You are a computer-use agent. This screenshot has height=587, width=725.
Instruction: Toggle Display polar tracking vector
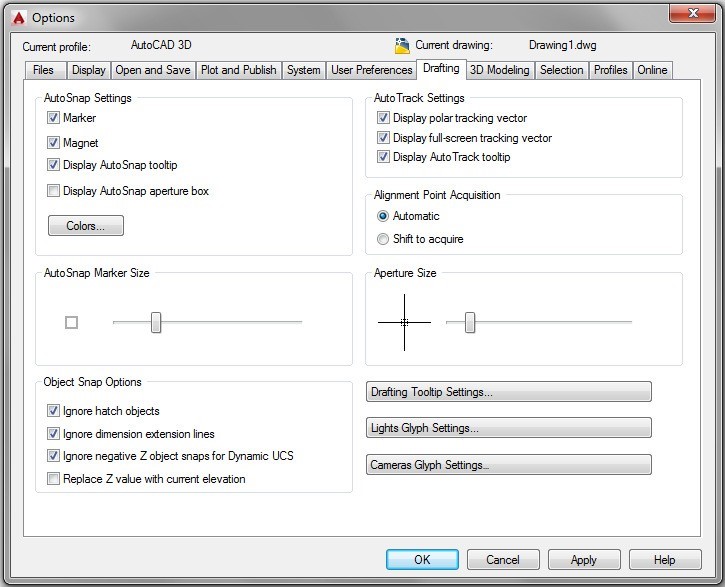[383, 117]
